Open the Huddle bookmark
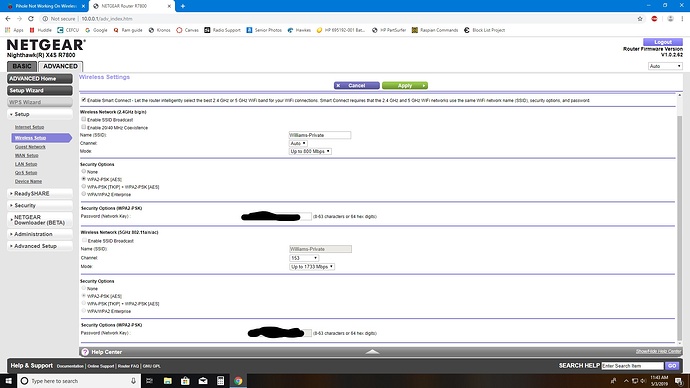The width and height of the screenshot is (690, 388). [x=40, y=30]
